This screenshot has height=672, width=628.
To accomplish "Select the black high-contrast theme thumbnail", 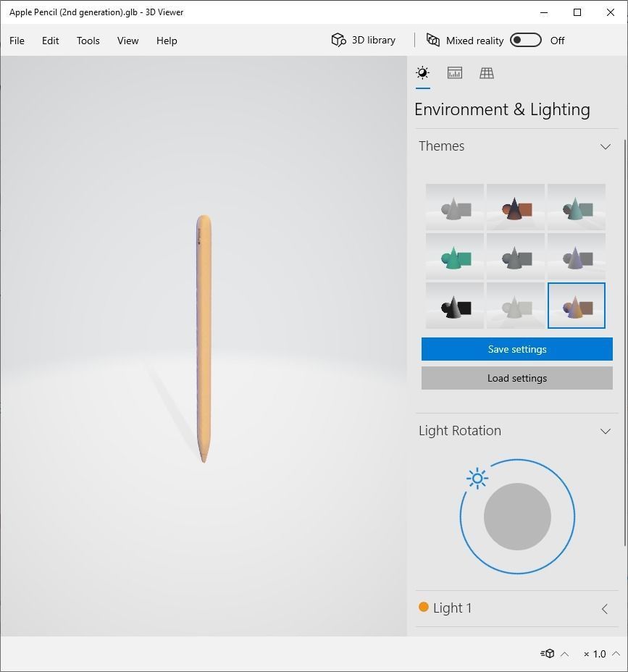I will pos(455,306).
